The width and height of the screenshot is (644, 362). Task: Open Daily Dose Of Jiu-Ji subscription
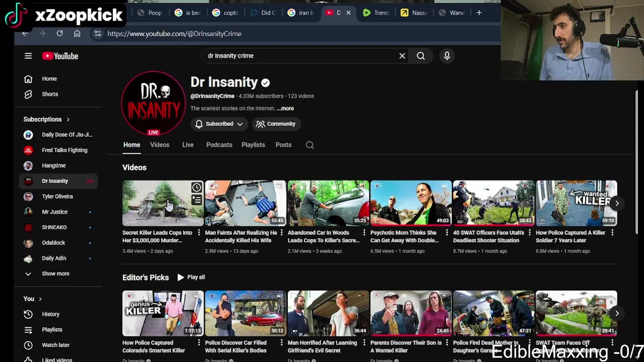tap(58, 135)
